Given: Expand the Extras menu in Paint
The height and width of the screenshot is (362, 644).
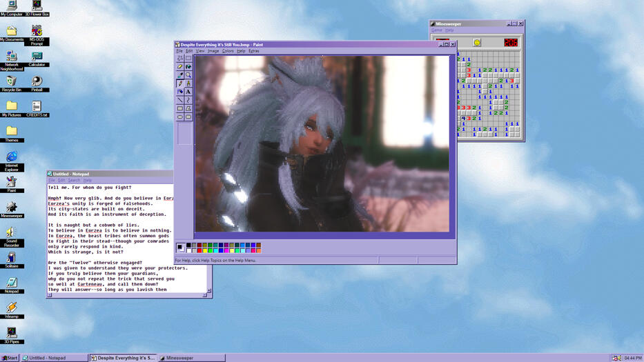Looking at the screenshot, I should (254, 51).
